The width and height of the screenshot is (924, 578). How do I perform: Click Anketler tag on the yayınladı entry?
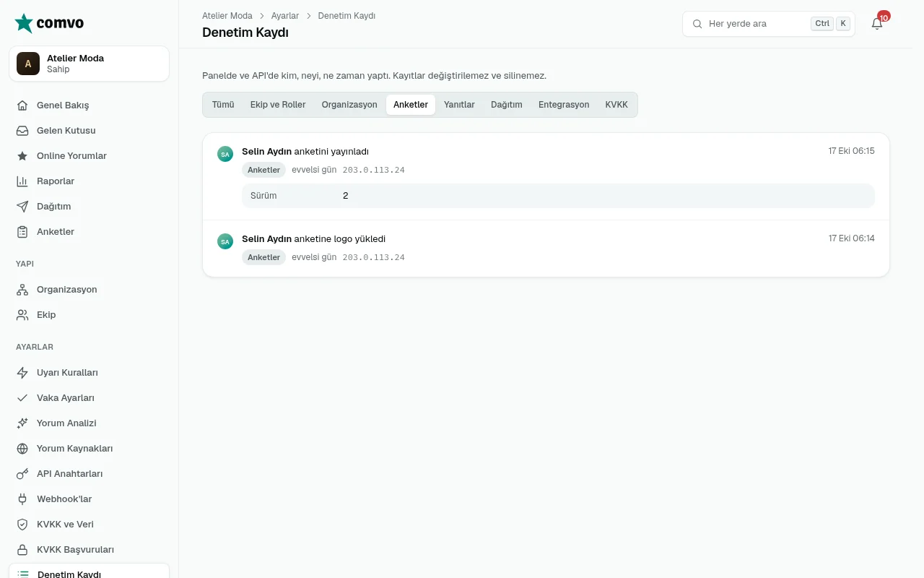(x=264, y=170)
